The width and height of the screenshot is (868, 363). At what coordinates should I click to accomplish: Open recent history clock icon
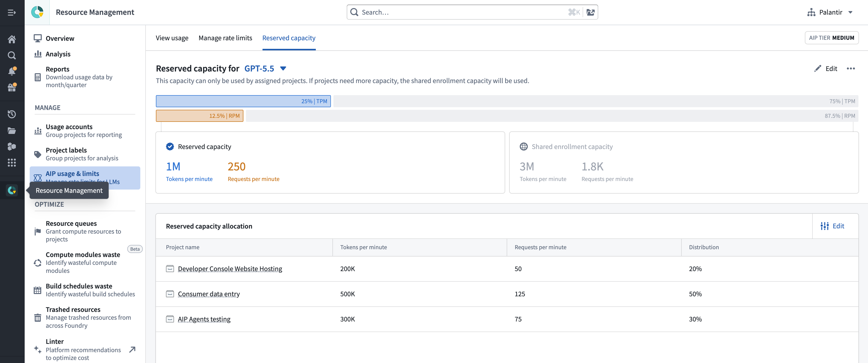pyautogui.click(x=12, y=114)
